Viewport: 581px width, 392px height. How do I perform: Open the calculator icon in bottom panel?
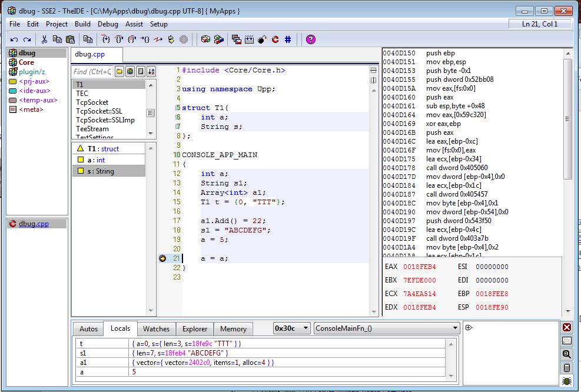[x=567, y=368]
